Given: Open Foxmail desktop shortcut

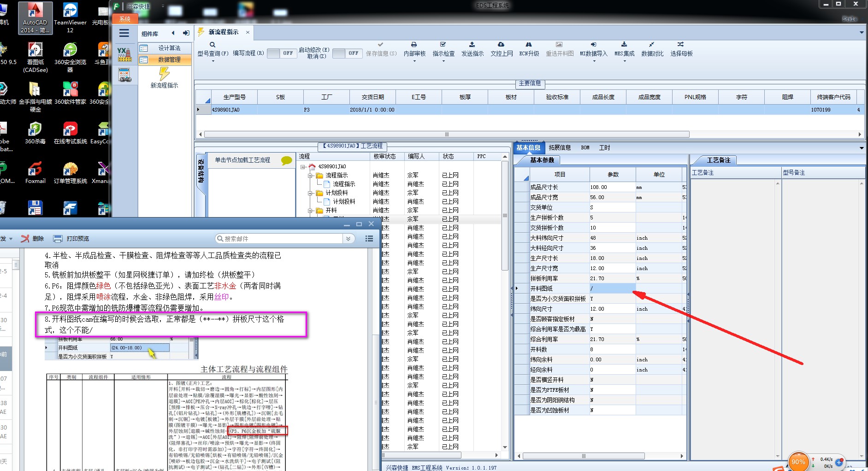Looking at the screenshot, I should coord(35,172).
